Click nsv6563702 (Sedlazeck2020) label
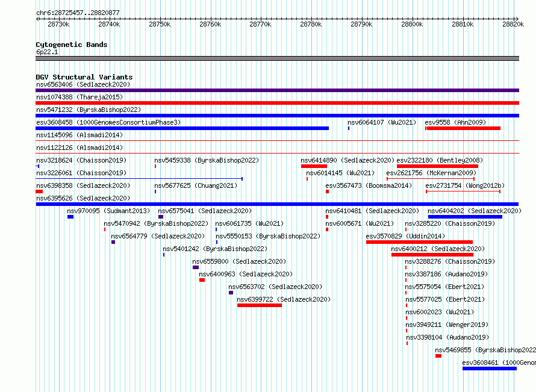This screenshot has height=392, width=536. [x=275, y=287]
